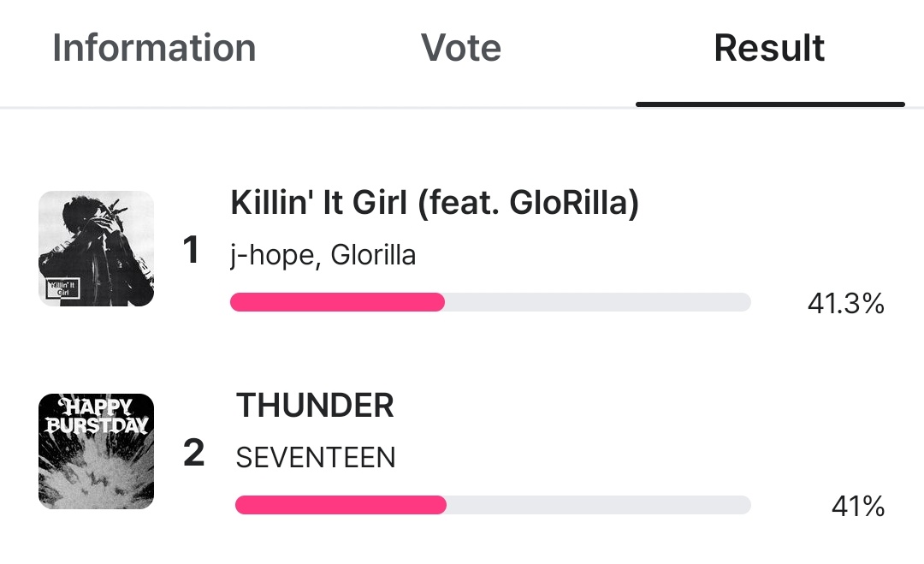Click the pink filled part of Killin' It Girl bar

coord(337,302)
